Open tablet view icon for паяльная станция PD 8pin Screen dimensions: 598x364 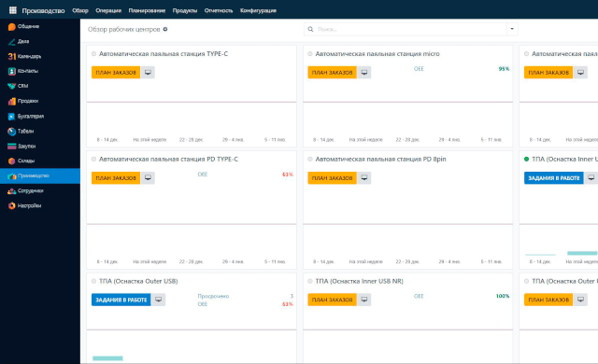click(364, 178)
